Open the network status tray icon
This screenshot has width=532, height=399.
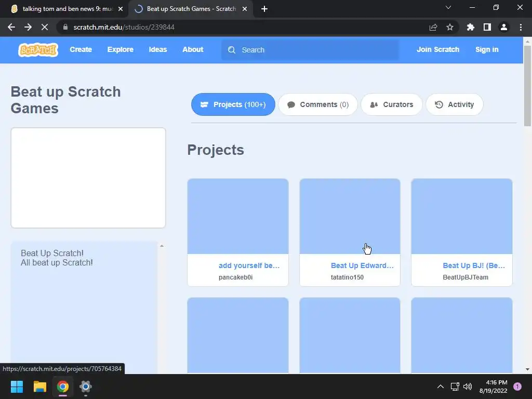tap(455, 387)
